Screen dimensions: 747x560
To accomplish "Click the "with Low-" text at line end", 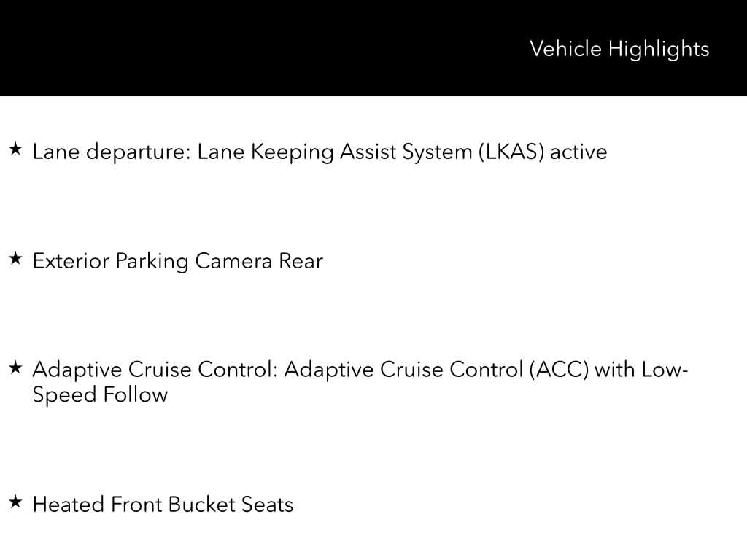I will (642, 370).
